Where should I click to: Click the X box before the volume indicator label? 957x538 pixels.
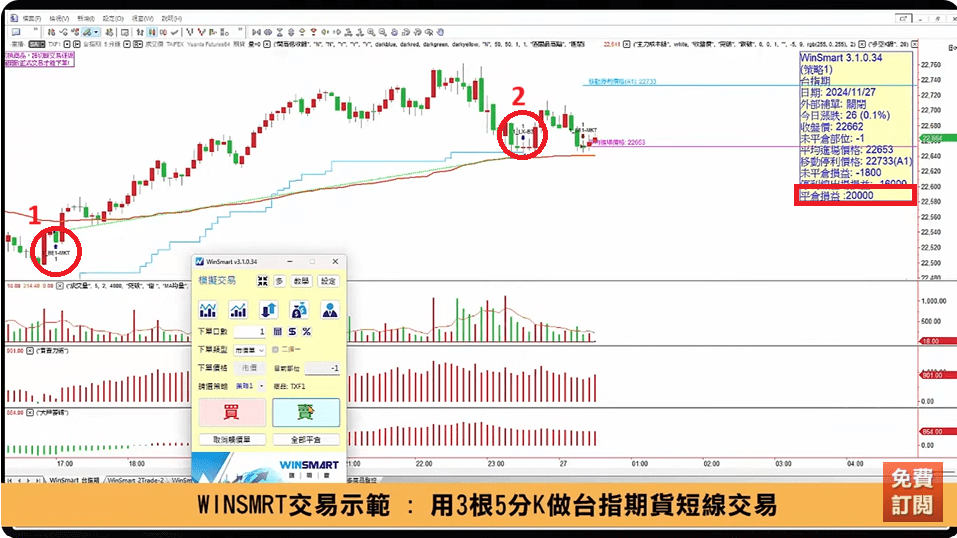pos(60,285)
